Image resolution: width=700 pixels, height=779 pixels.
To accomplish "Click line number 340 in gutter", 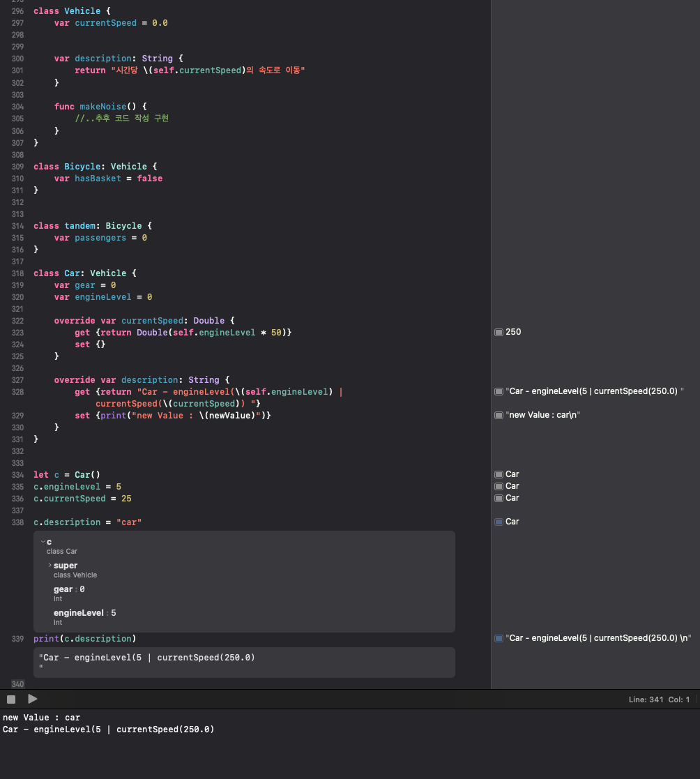I will coord(17,684).
